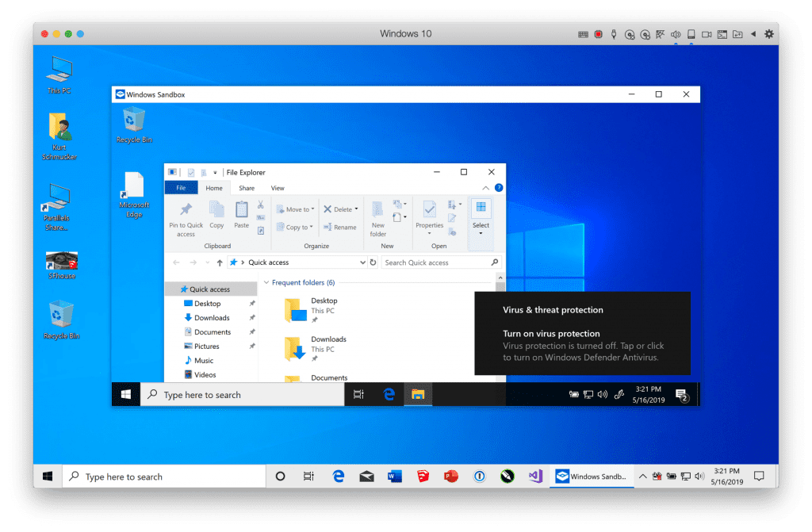The image size is (812, 532).
Task: Click the up arrow navigation button
Action: [220, 262]
